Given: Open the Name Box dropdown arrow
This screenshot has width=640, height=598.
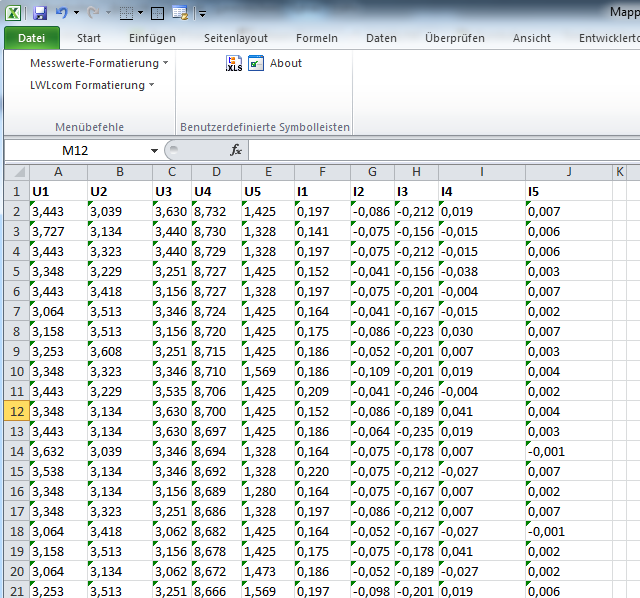Looking at the screenshot, I should [154, 150].
